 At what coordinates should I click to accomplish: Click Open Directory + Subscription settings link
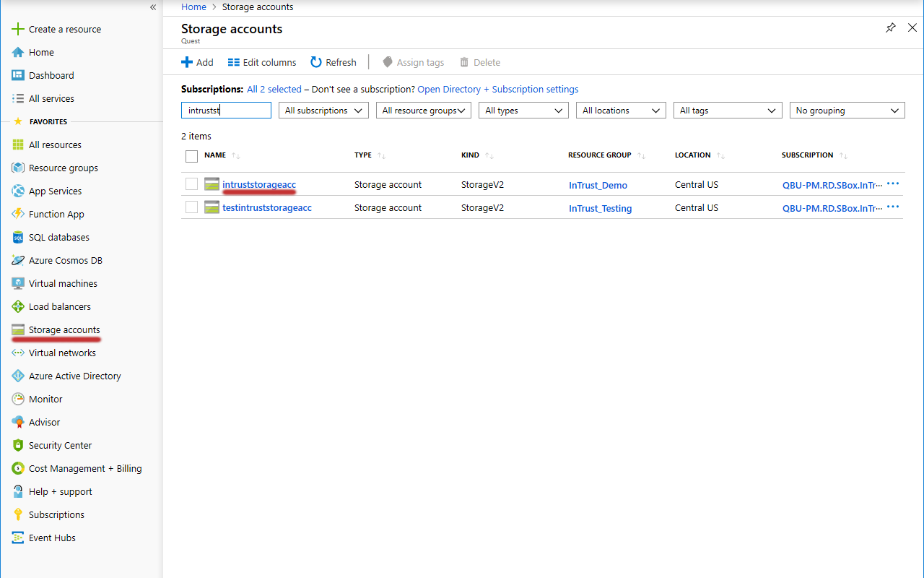click(x=498, y=90)
